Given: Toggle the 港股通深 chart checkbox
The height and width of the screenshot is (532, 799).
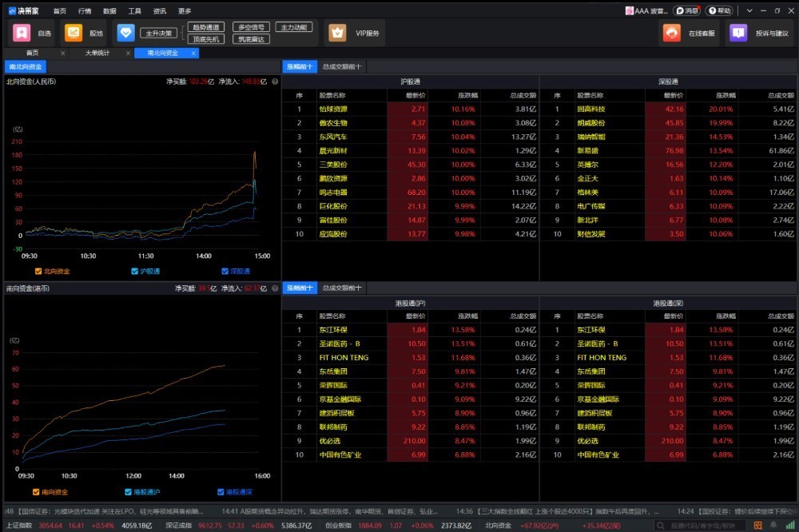Looking at the screenshot, I should pos(221,492).
